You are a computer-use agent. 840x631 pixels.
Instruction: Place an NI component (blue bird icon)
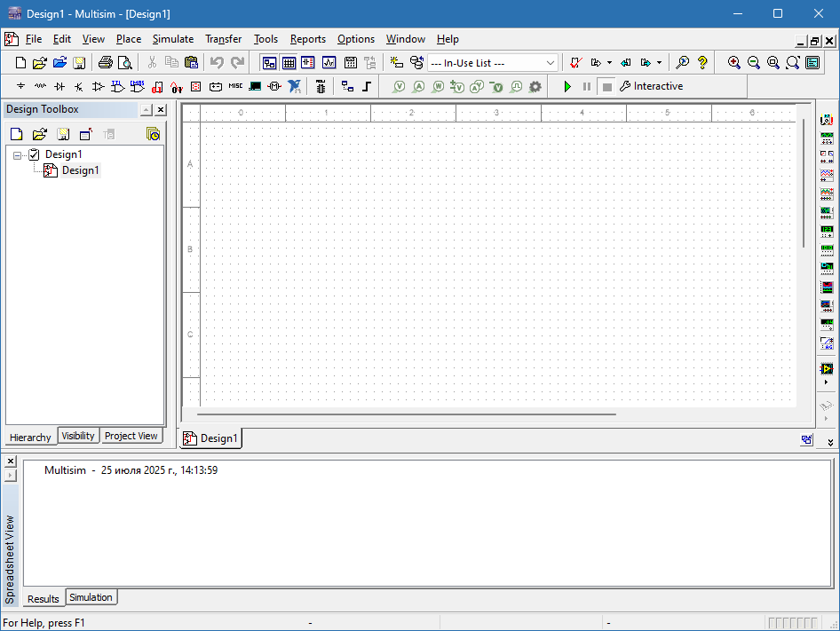pos(294,86)
